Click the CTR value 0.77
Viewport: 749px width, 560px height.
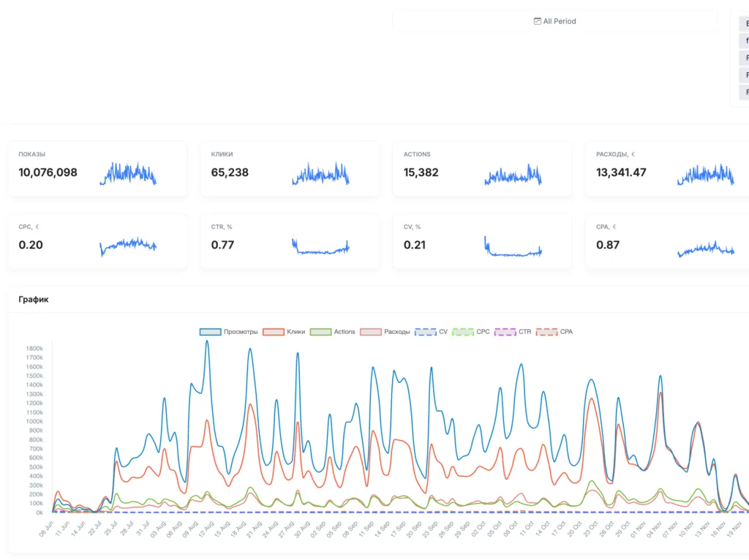pos(222,245)
